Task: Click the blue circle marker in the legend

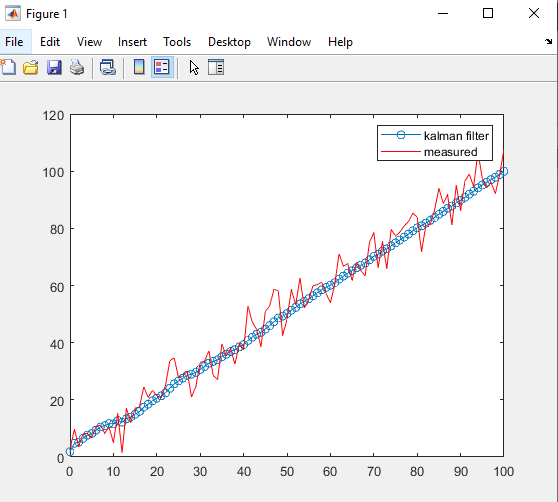Action: 401,135
